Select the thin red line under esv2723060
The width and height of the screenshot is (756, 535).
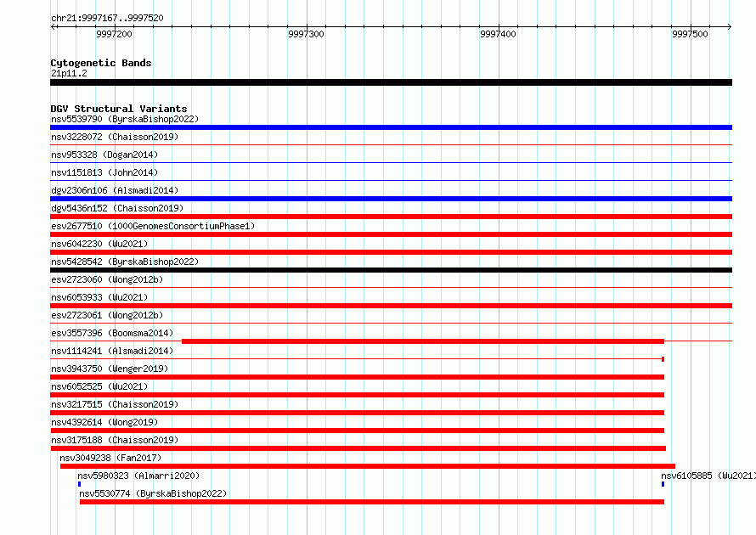pos(391,287)
